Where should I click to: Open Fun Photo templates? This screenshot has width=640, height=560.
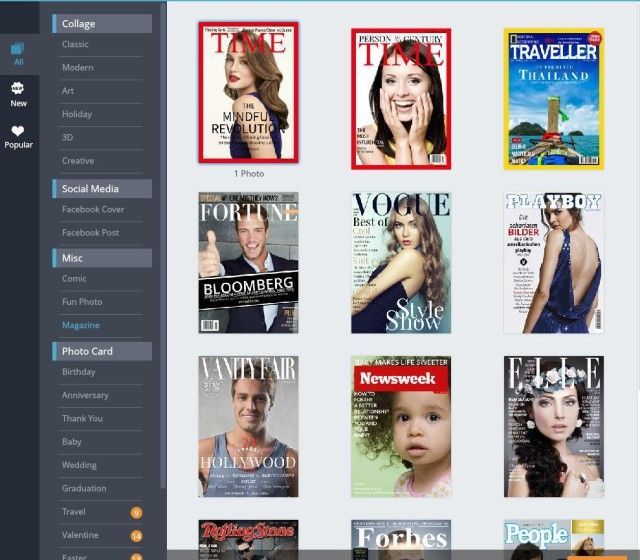(82, 302)
